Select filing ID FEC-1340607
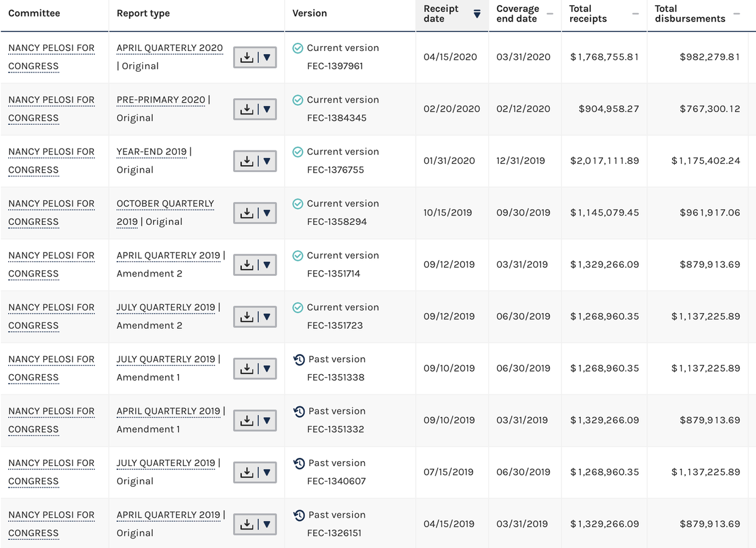This screenshot has width=756, height=548. coord(336,481)
